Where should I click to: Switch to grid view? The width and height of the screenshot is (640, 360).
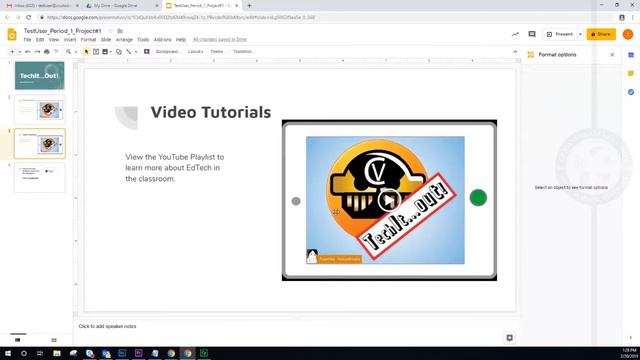click(x=54, y=340)
